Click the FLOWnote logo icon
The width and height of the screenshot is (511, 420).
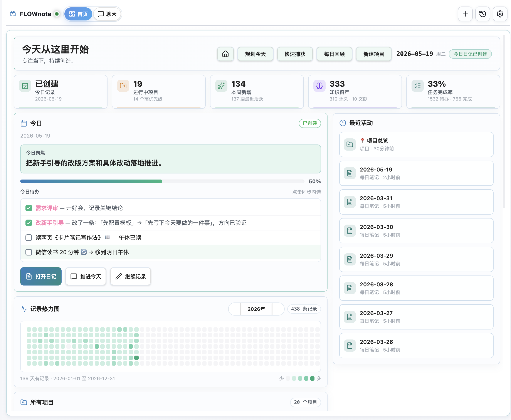[x=13, y=14]
